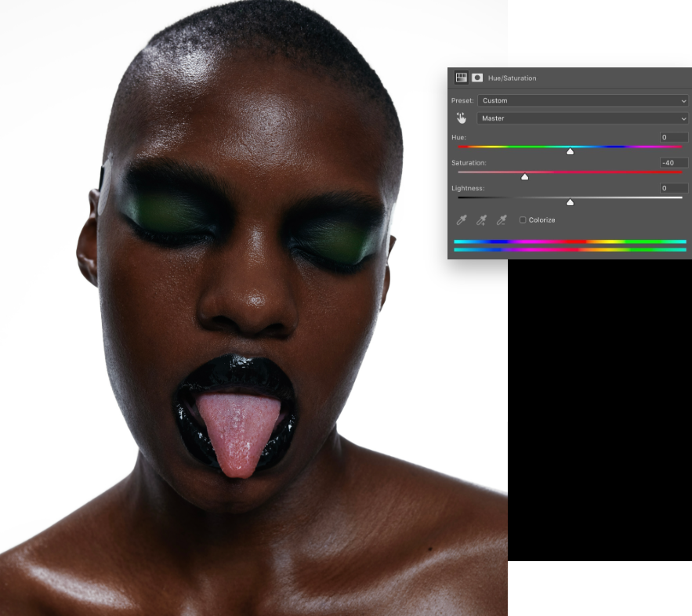Enable the Colorize checkbox
This screenshot has width=692, height=616.
pos(523,219)
